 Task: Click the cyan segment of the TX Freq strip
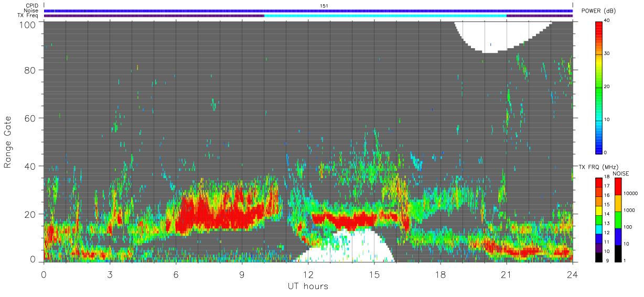[385, 16]
